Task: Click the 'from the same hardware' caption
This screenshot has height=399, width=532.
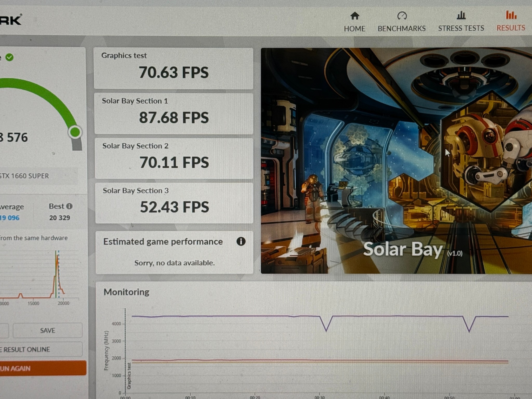Action: (34, 238)
